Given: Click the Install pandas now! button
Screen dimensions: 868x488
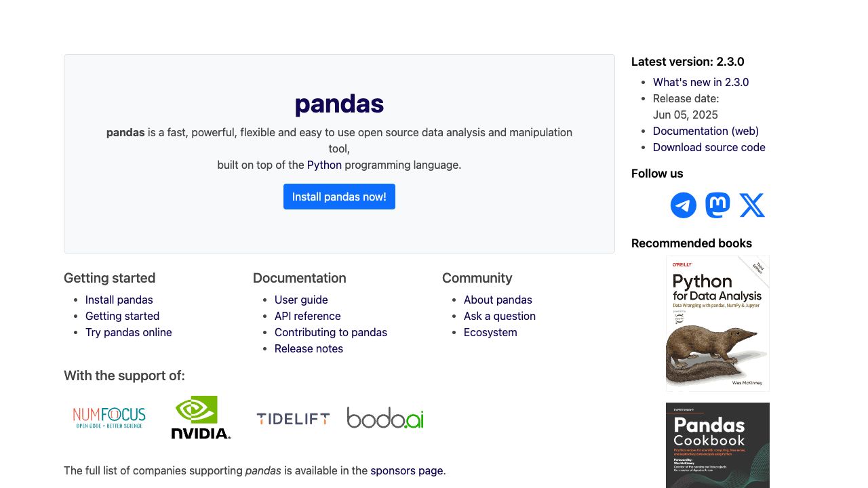Looking at the screenshot, I should click(x=339, y=197).
